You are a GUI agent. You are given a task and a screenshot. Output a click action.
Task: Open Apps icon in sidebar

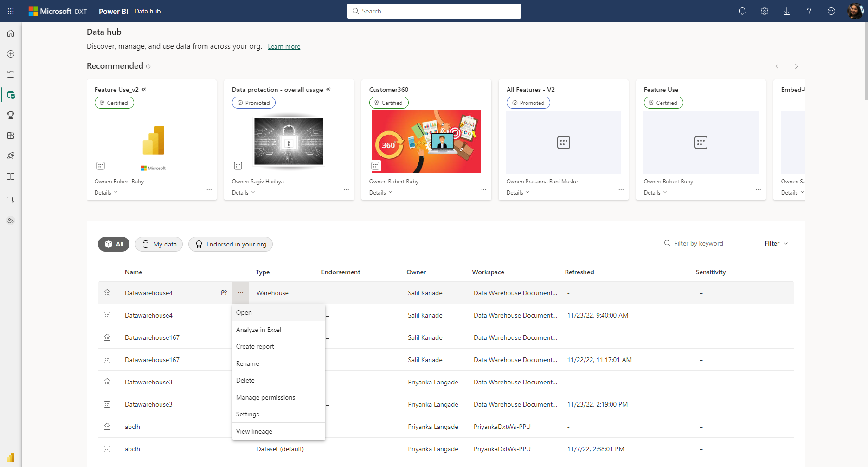(x=11, y=136)
